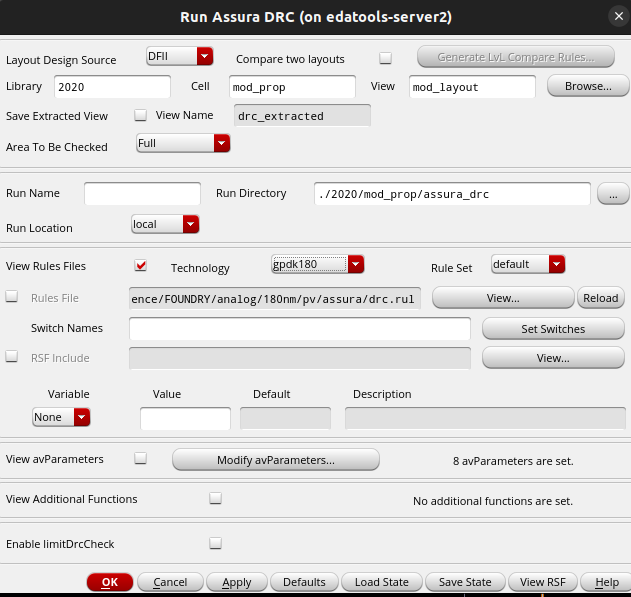Check View Additional Functions box
Screen dimensions: 631x597
click(215, 498)
